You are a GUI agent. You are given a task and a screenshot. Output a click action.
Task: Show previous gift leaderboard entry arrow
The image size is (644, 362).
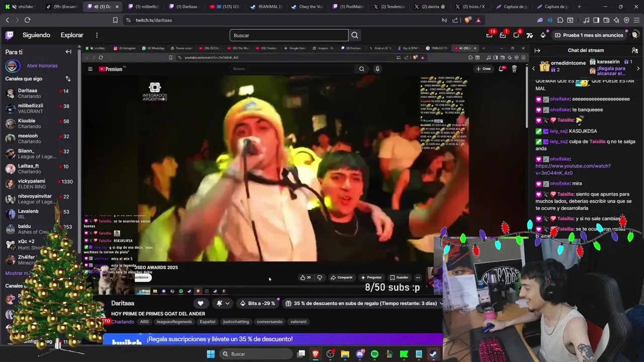tap(534, 68)
